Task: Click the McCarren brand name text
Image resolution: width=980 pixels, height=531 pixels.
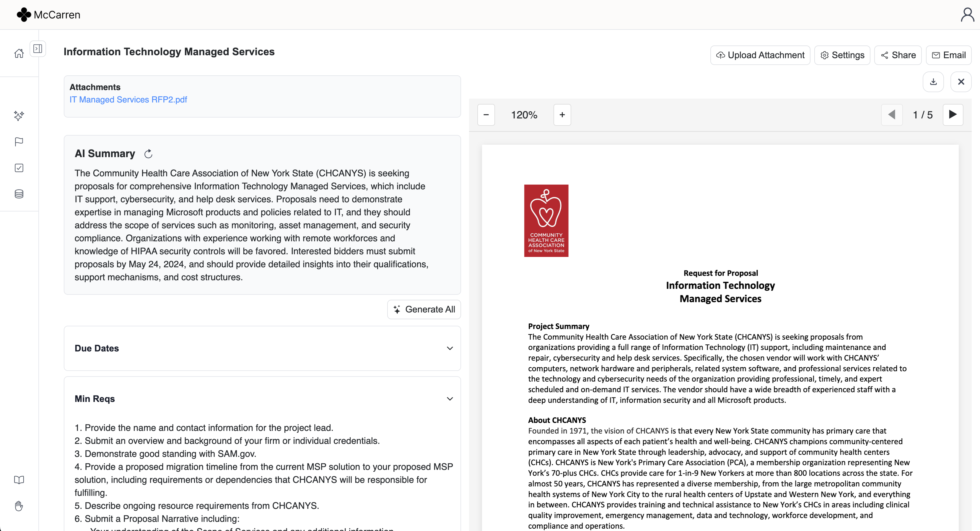Action: point(57,15)
